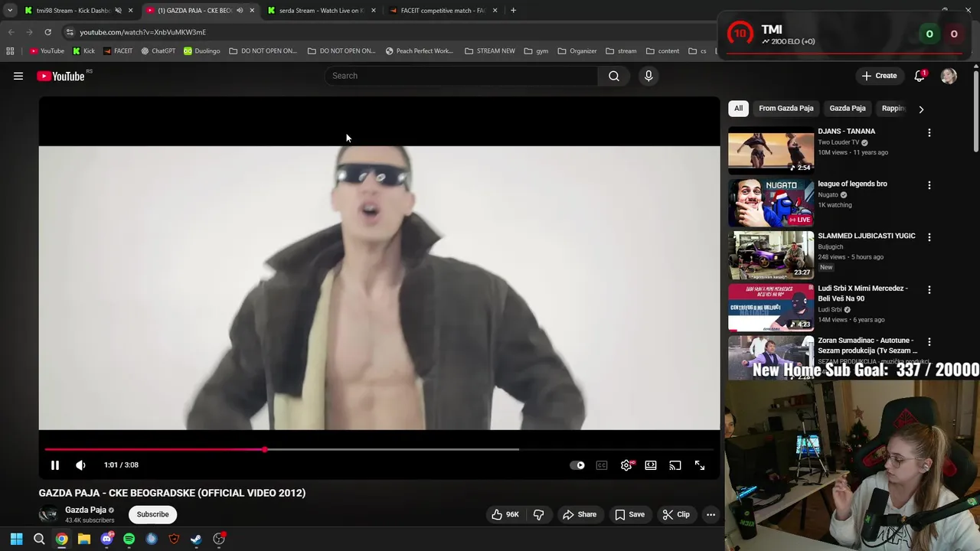Select the All filter chip

[738, 109]
